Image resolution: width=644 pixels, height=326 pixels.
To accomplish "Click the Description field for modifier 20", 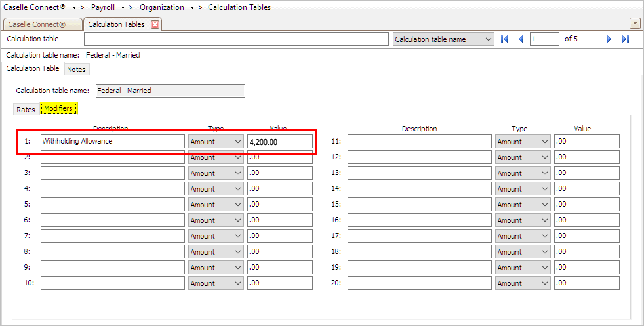I will [x=419, y=283].
